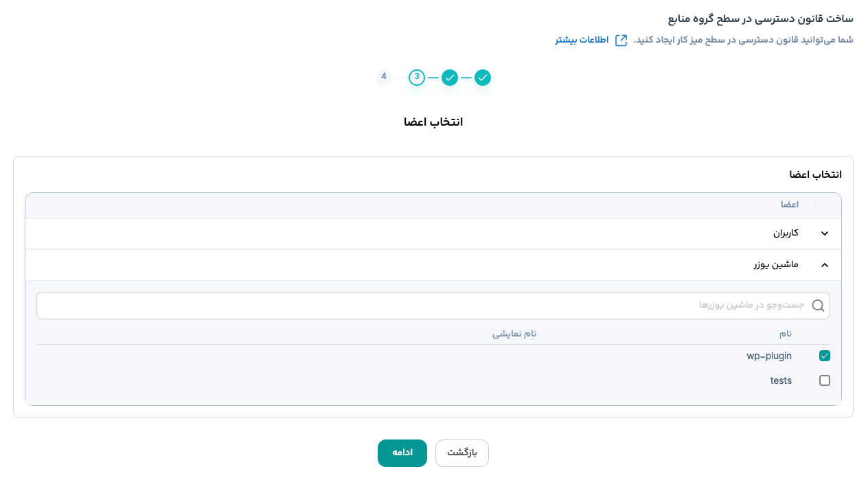Uncheck the wp-plugin checkbox
This screenshot has width=868, height=480.
pos(825,356)
